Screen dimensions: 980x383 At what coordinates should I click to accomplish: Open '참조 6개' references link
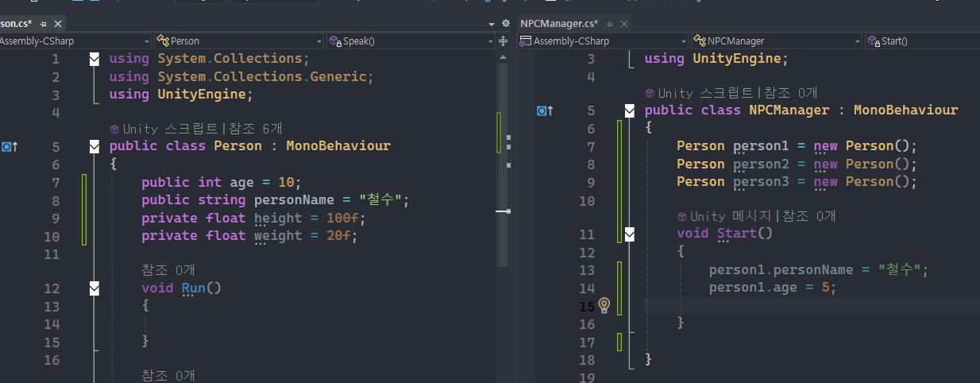click(254, 129)
